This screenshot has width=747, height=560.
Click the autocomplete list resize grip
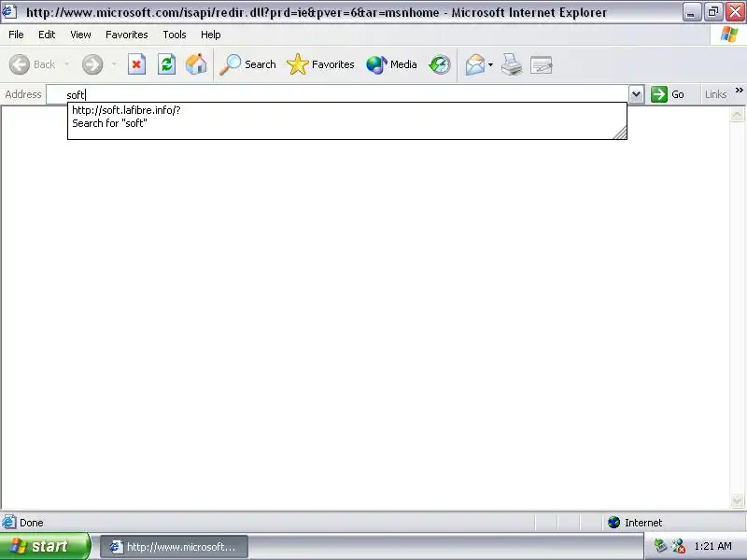(x=620, y=133)
